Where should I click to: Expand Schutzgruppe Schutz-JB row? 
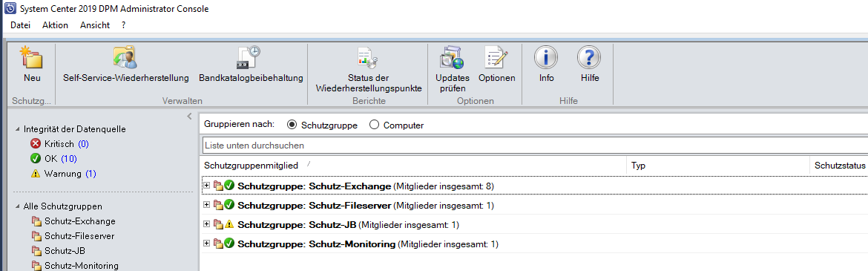click(x=207, y=224)
